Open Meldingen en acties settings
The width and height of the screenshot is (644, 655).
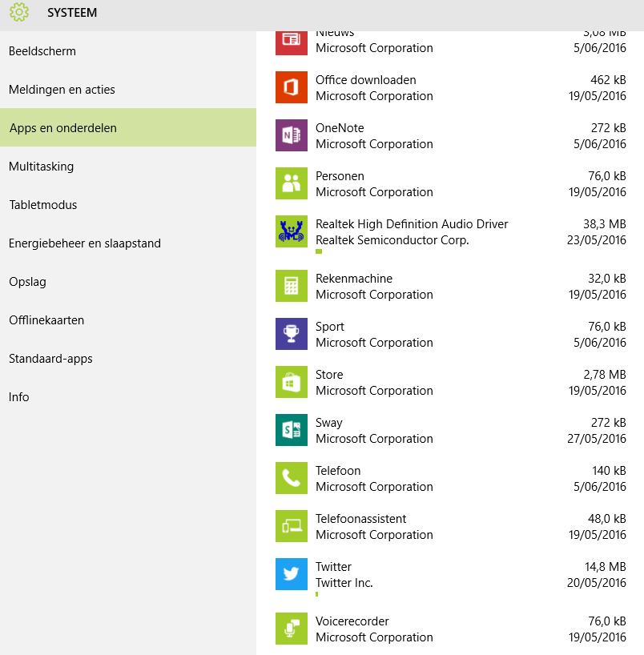[128, 90]
